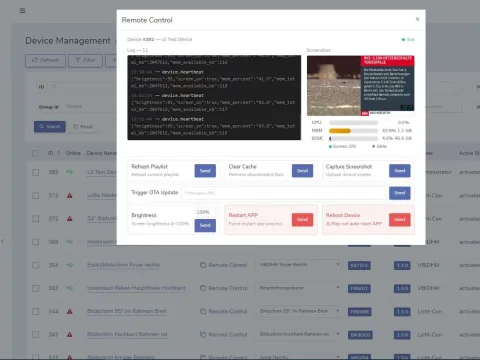This screenshot has height=360, width=480.
Task: Click the Device Name column header
Action: tap(101, 153)
